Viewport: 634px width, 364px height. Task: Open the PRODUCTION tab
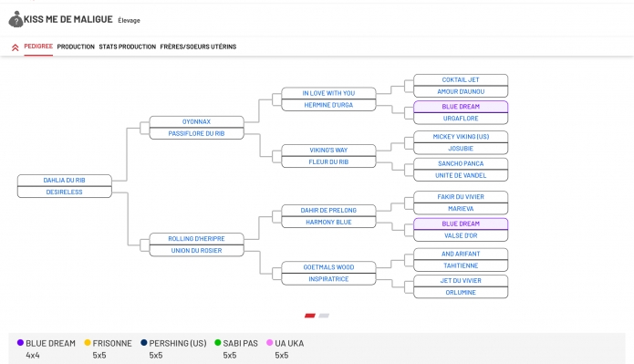[x=76, y=47]
